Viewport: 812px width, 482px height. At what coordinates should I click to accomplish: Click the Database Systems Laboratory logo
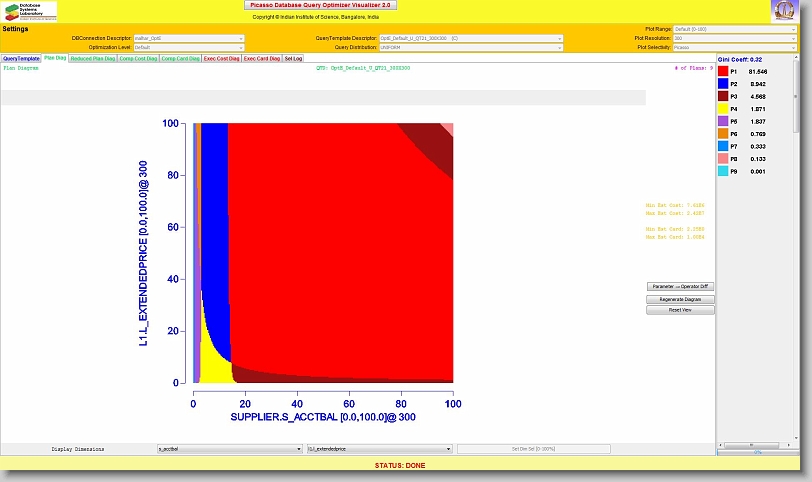click(30, 11)
